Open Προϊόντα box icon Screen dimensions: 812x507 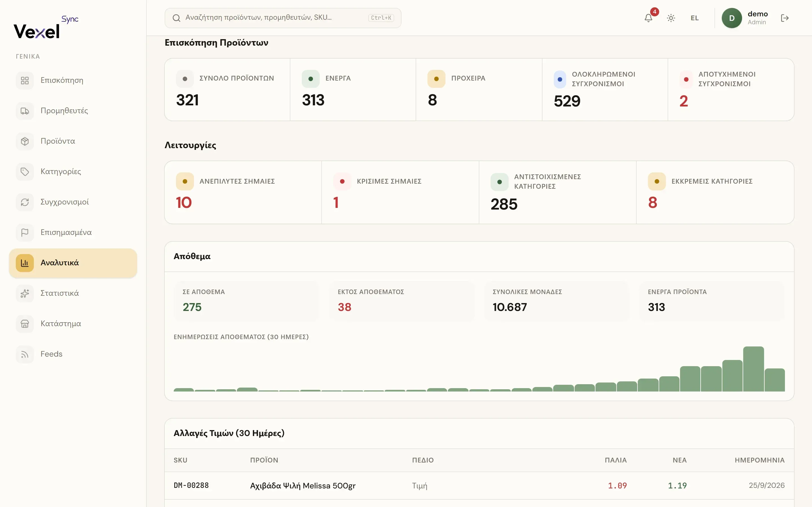(25, 141)
